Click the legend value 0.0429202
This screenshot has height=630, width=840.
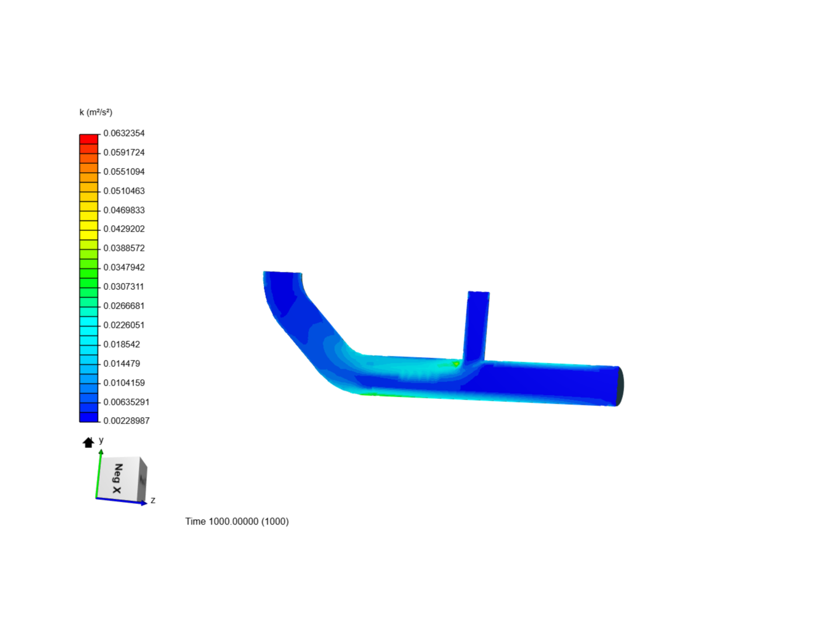click(x=124, y=229)
